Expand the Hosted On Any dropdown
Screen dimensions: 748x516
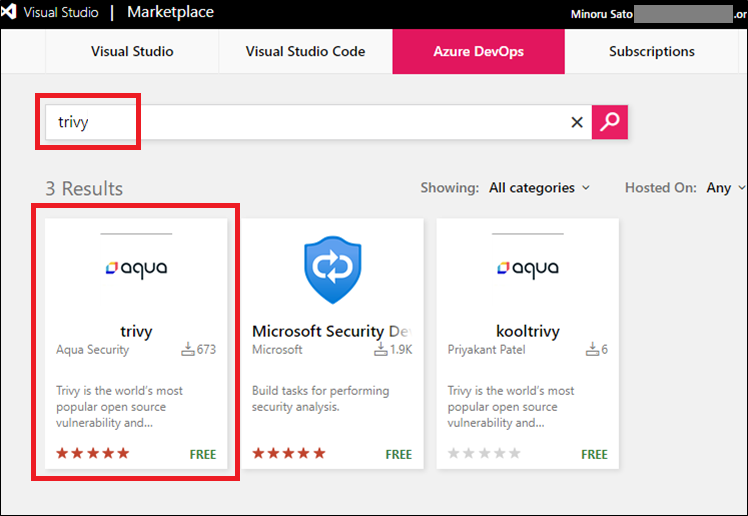point(725,188)
